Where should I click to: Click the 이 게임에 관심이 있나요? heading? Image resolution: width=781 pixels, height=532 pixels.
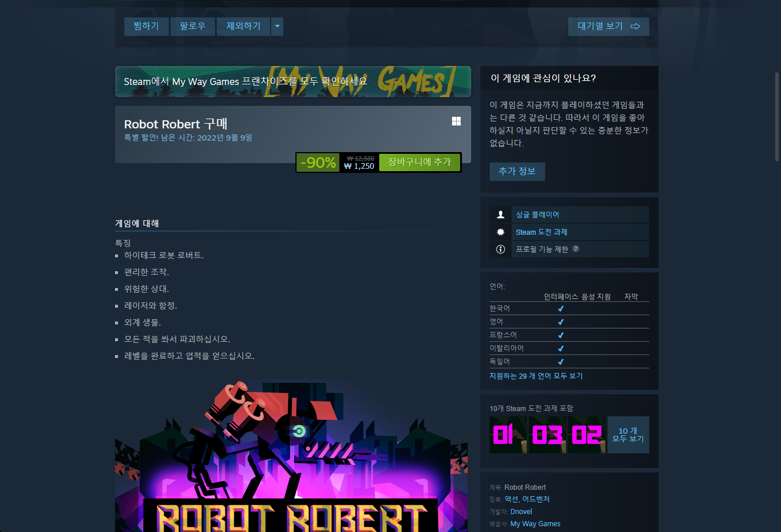[x=543, y=78]
